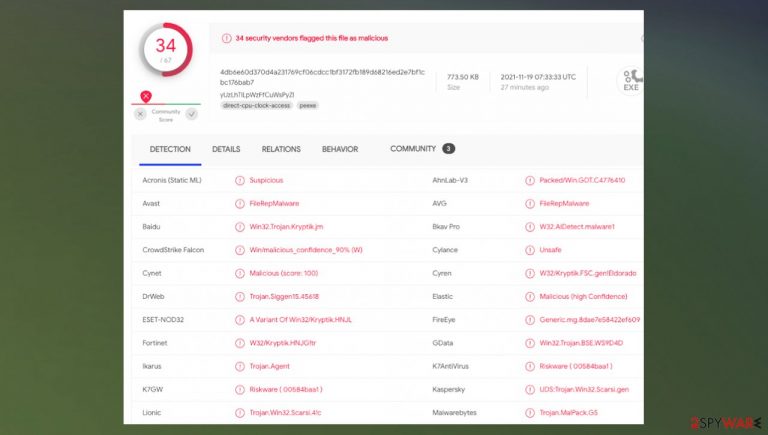Click A Variant Of Win32/Kryptik.HNJL result
The image size is (768, 435).
click(x=300, y=320)
